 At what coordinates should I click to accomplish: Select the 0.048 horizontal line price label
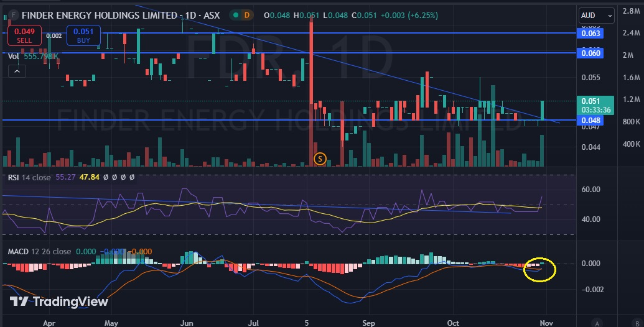(590, 120)
